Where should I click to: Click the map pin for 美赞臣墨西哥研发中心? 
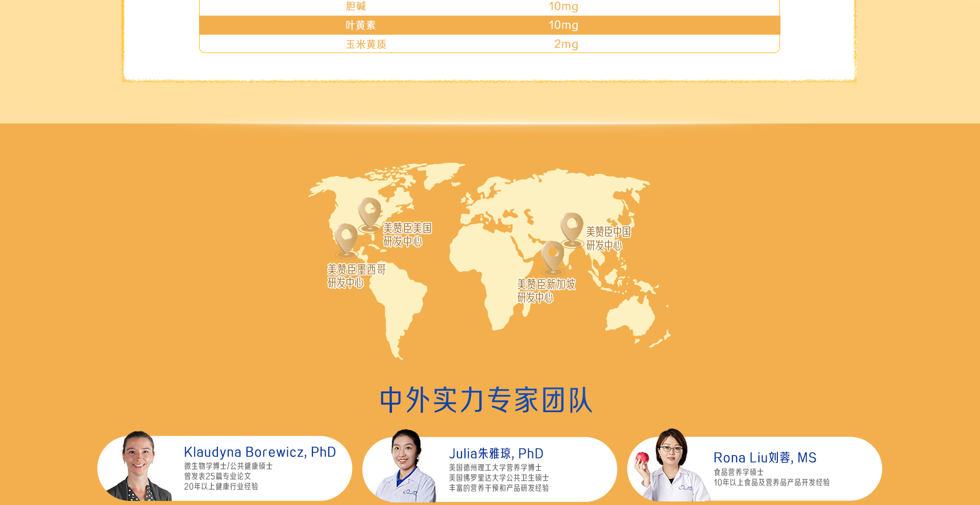[346, 240]
